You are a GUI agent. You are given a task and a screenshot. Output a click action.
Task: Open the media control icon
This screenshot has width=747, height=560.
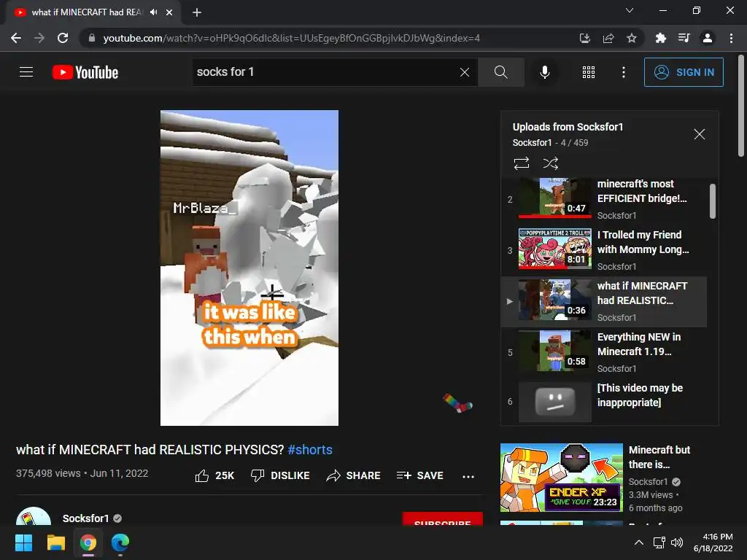(x=684, y=38)
